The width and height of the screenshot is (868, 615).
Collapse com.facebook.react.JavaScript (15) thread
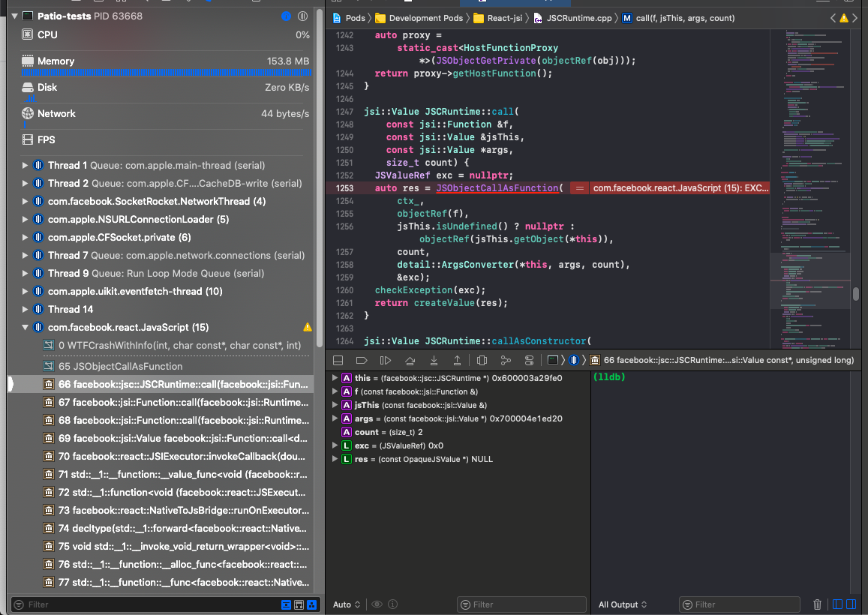[x=25, y=327]
